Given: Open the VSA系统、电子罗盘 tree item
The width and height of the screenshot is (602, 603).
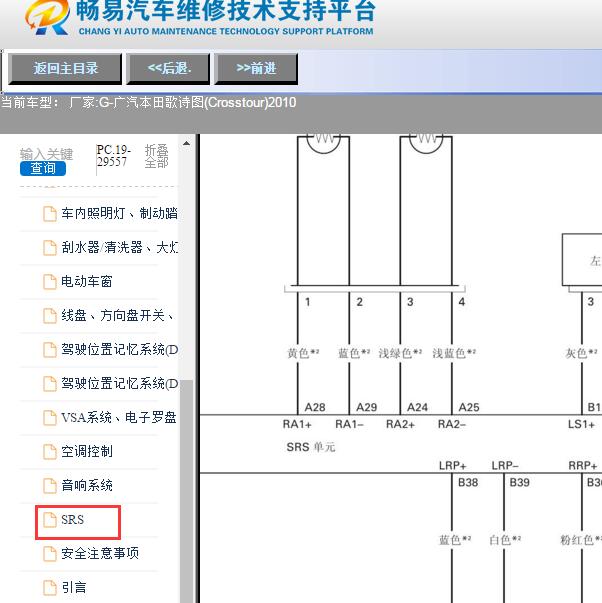Looking at the screenshot, I should (118, 417).
